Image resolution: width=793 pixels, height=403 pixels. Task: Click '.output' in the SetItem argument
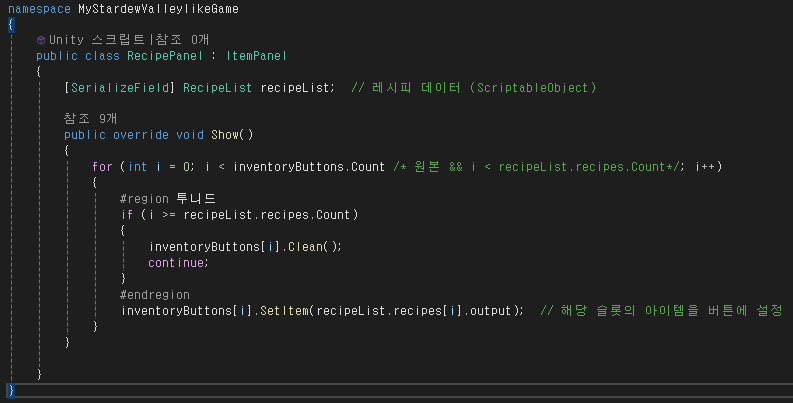[x=487, y=310]
